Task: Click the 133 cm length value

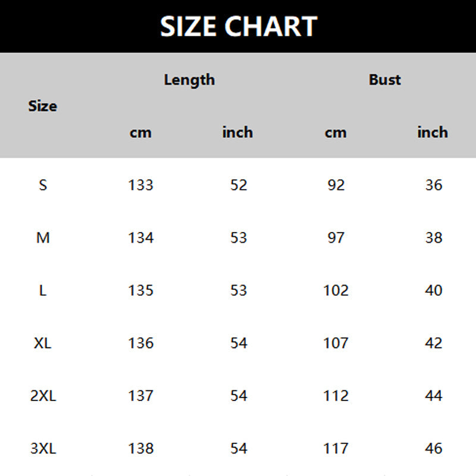Action: (140, 185)
